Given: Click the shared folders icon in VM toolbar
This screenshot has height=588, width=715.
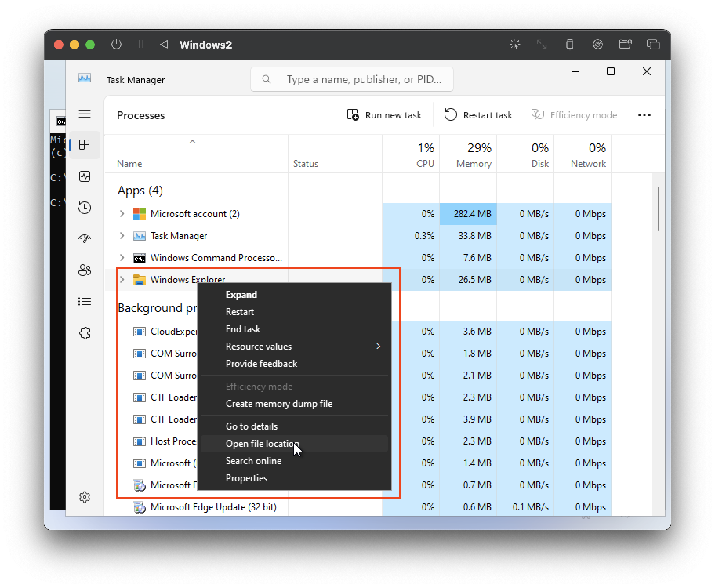Looking at the screenshot, I should pyautogui.click(x=625, y=44).
